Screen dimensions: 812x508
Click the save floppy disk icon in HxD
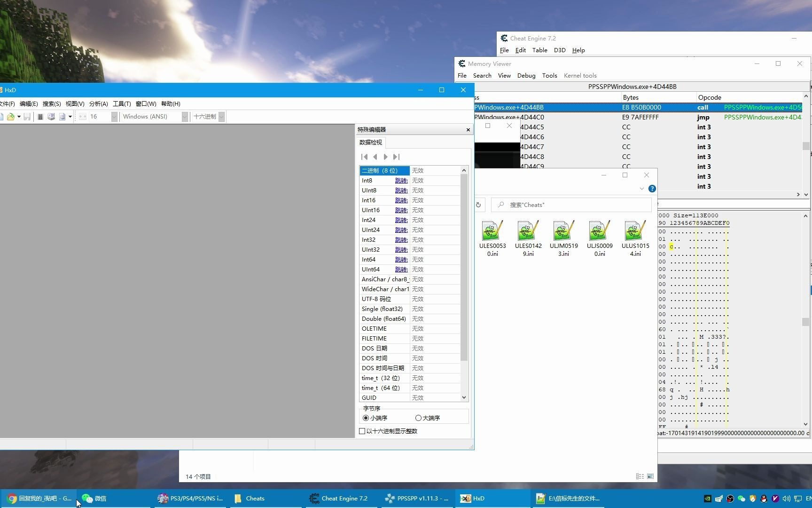tap(27, 117)
